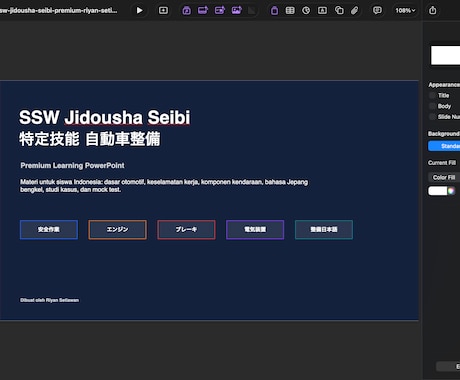Select the Standard background tab
460x380 pixels.
444,146
